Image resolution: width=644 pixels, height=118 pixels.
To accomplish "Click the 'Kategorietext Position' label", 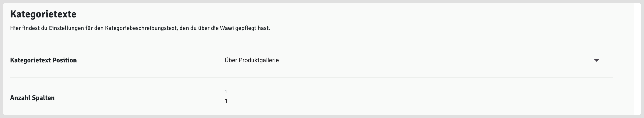I will [43, 60].
